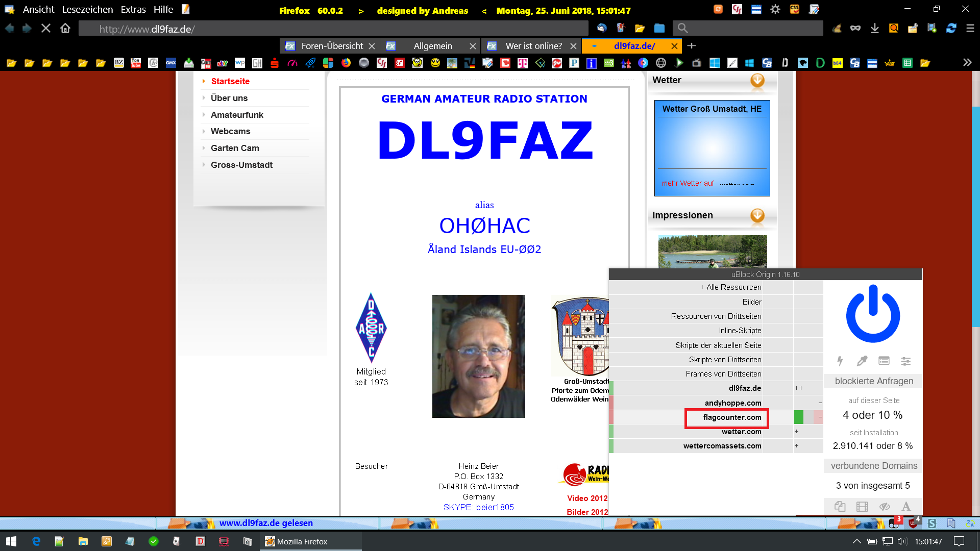Collapse the Wetter sidebar section
This screenshot has width=980, height=551.
757,80
